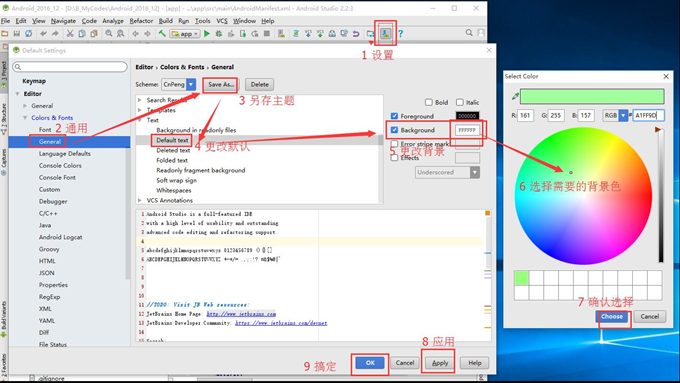The width and height of the screenshot is (680, 383).
Task: Select Console Colors in sidebar
Action: pyautogui.click(x=60, y=165)
